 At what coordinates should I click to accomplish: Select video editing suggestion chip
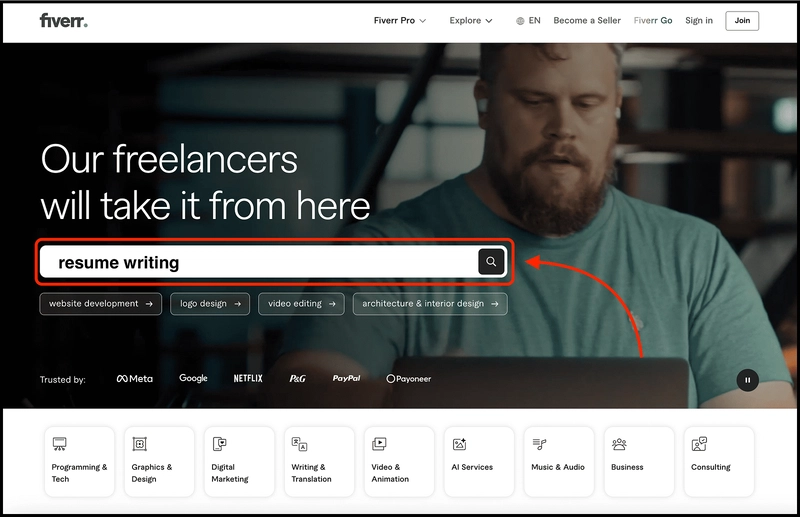(x=301, y=304)
